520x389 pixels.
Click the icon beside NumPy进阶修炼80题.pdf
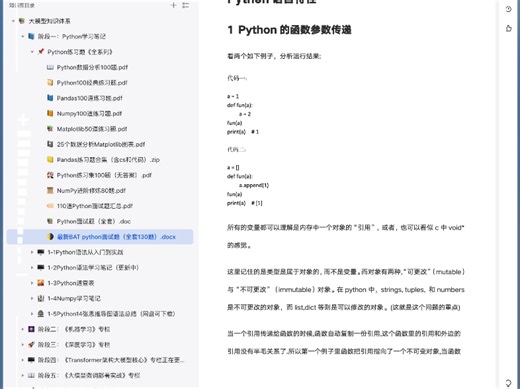50,190
